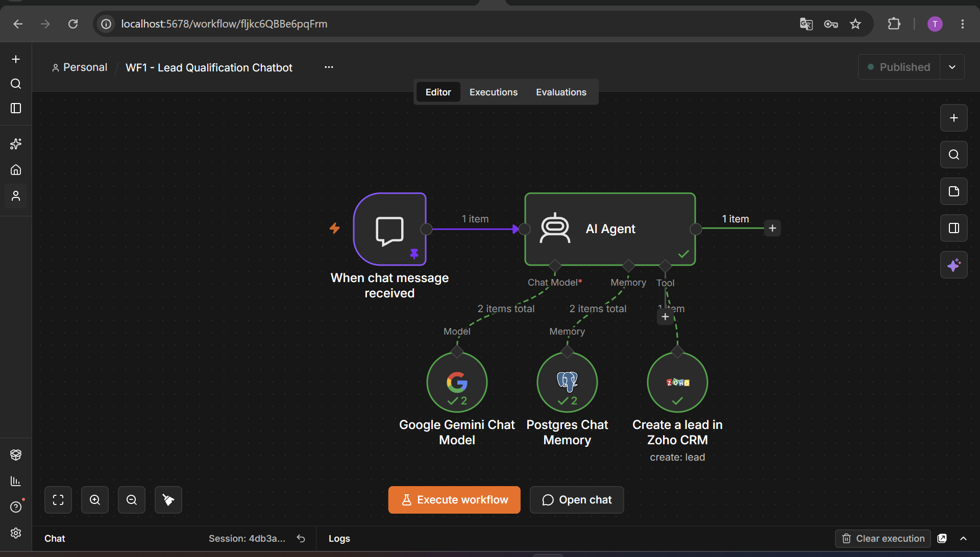This screenshot has width=980, height=557.
Task: Expand the bottom chat logs panel
Action: (964, 539)
